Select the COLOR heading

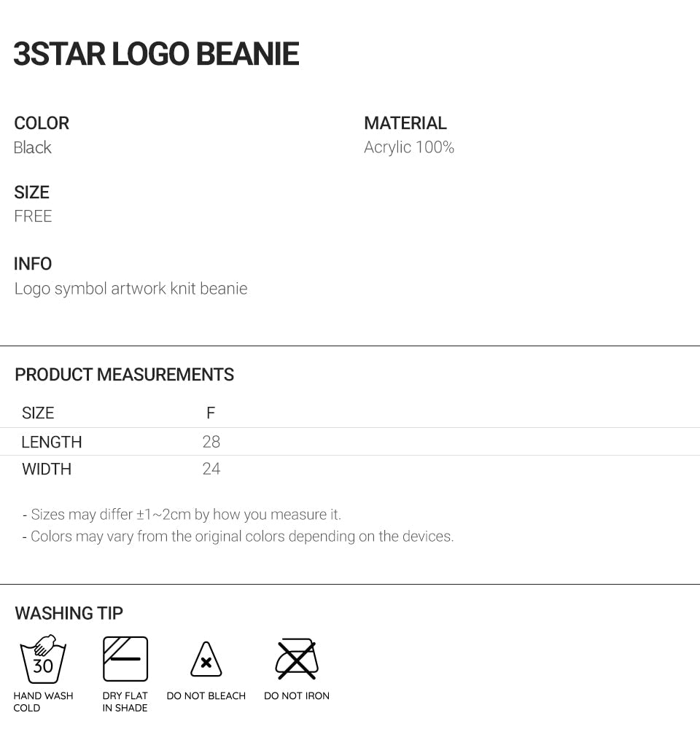pos(42,123)
